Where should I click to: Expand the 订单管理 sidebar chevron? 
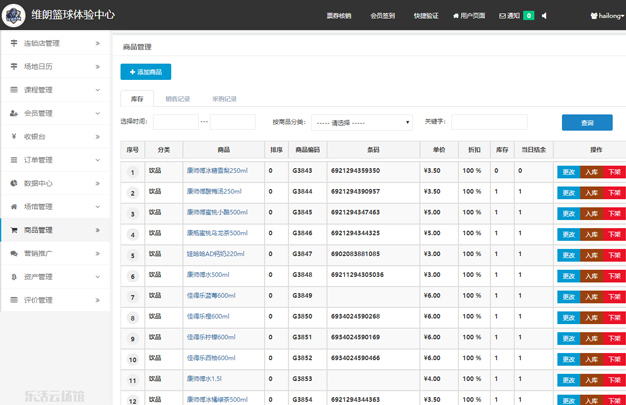(97, 160)
